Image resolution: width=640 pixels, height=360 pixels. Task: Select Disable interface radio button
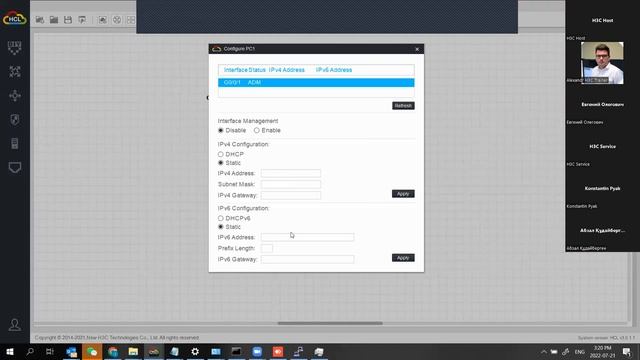221,131
